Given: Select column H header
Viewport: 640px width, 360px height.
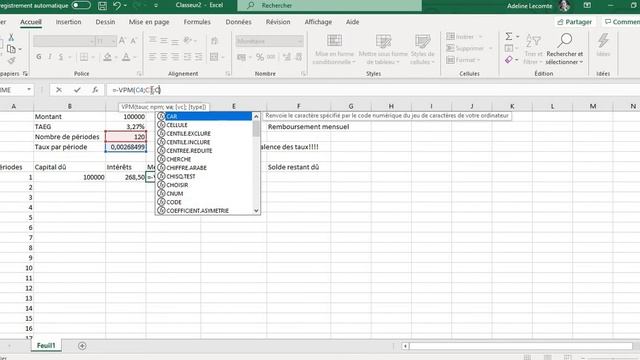Looking at the screenshot, I should tap(391, 106).
